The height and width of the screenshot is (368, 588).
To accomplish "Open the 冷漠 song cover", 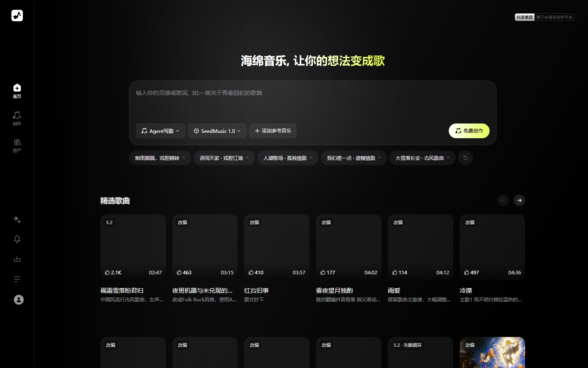I will point(492,247).
